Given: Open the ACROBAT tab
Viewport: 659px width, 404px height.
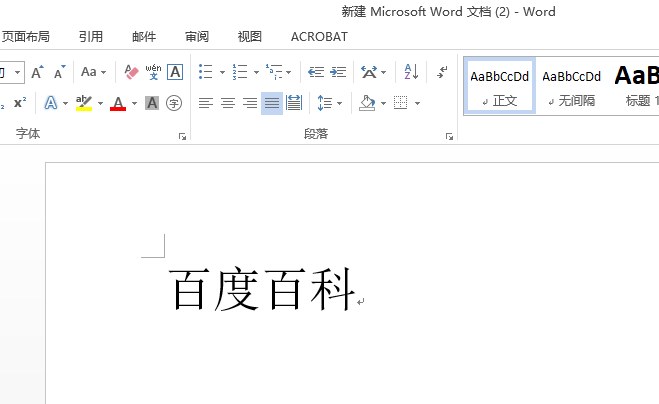Looking at the screenshot, I should [x=319, y=37].
